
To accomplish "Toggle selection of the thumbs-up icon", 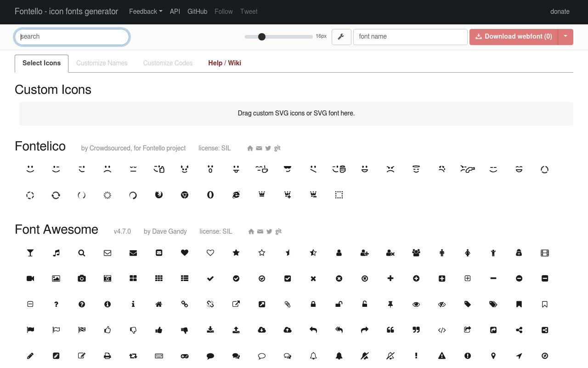I will [107, 330].
